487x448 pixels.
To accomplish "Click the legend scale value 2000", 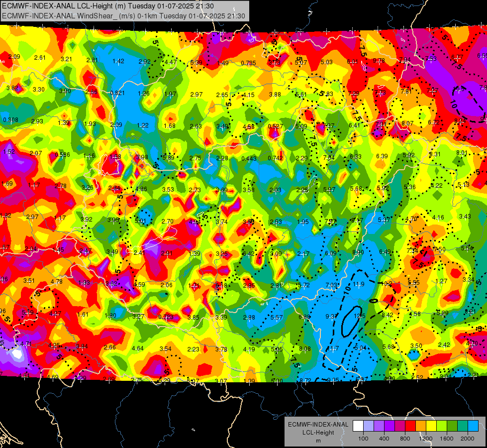I will pyautogui.click(x=468, y=439).
